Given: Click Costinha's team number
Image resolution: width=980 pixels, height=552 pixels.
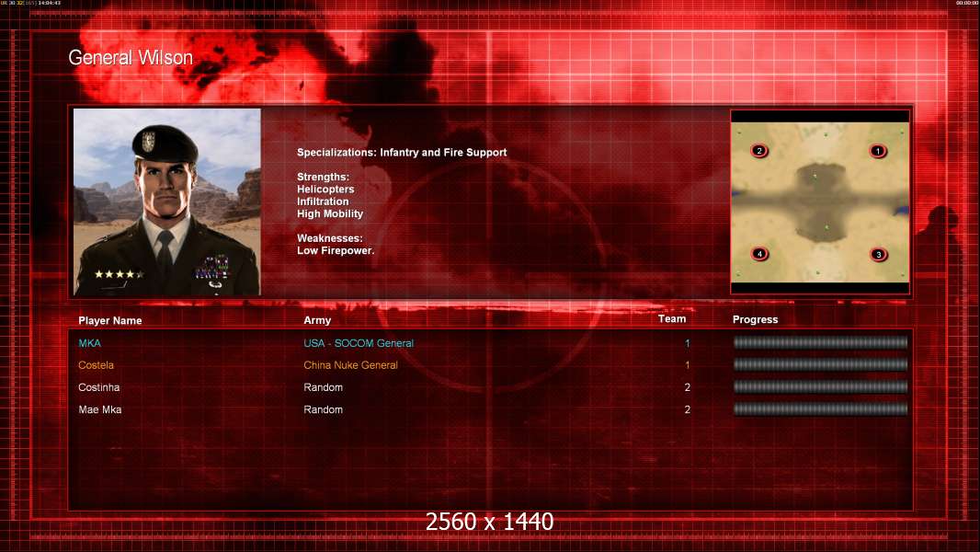Looking at the screenshot, I should point(687,387).
